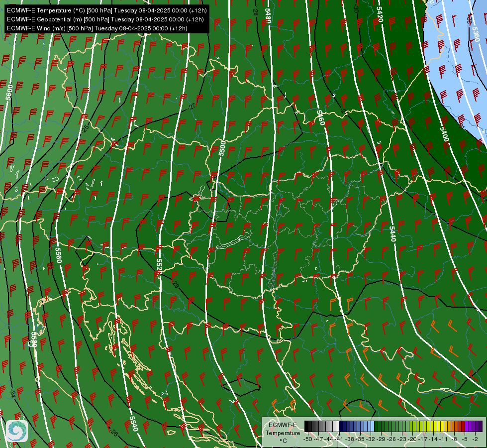The image size is (487, 448).
Task: Click the -38 legend tick value
Action: [x=350, y=439]
